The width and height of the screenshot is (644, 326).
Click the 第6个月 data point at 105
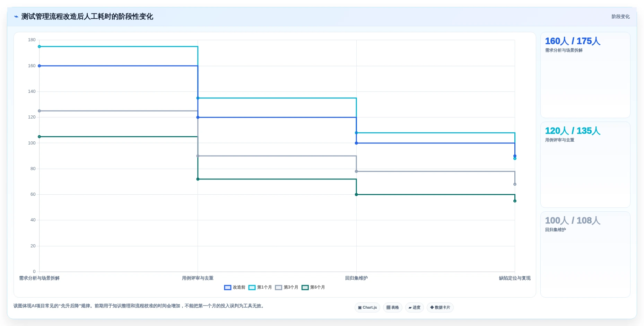[x=39, y=137]
